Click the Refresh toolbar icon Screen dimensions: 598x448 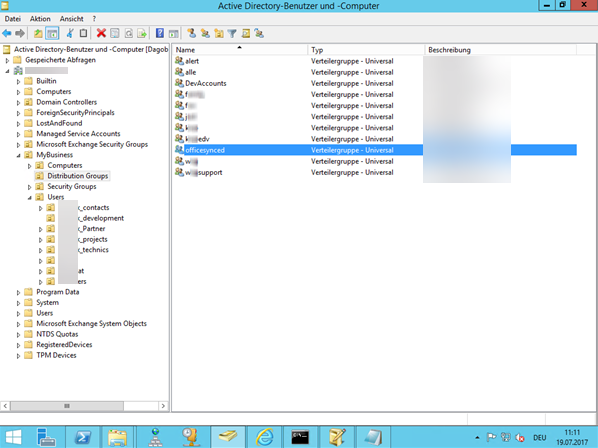click(129, 34)
